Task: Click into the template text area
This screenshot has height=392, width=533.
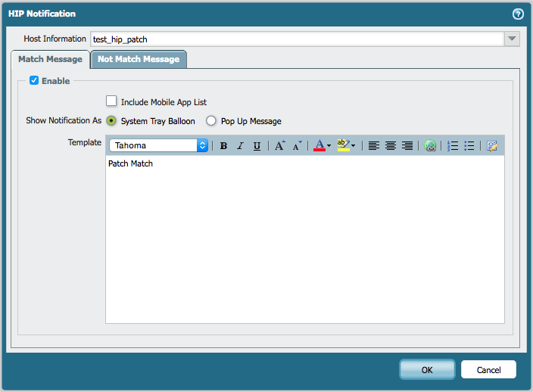Action: 305,239
